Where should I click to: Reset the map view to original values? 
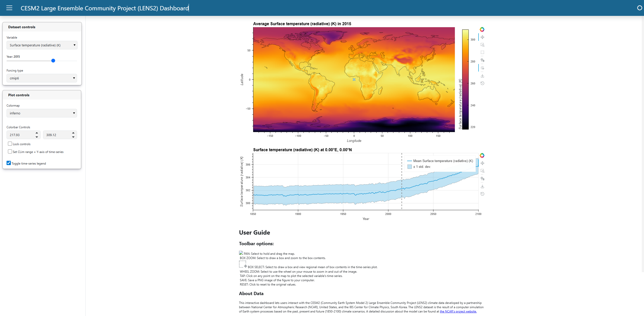click(x=482, y=83)
